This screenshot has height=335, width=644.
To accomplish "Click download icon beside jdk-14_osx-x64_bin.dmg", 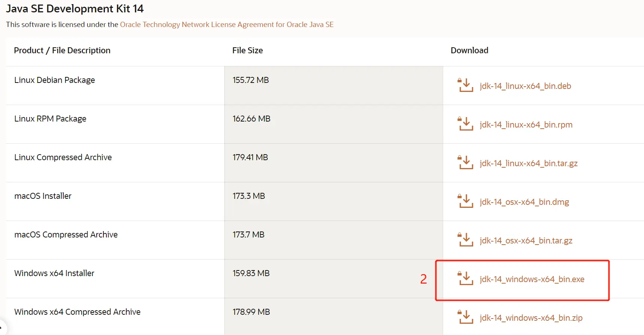I will click(465, 201).
